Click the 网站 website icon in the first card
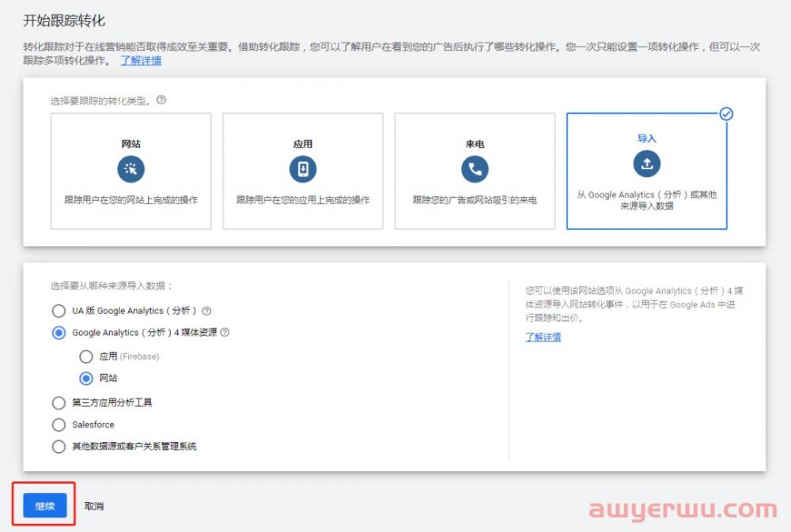The image size is (791, 532). tap(131, 169)
